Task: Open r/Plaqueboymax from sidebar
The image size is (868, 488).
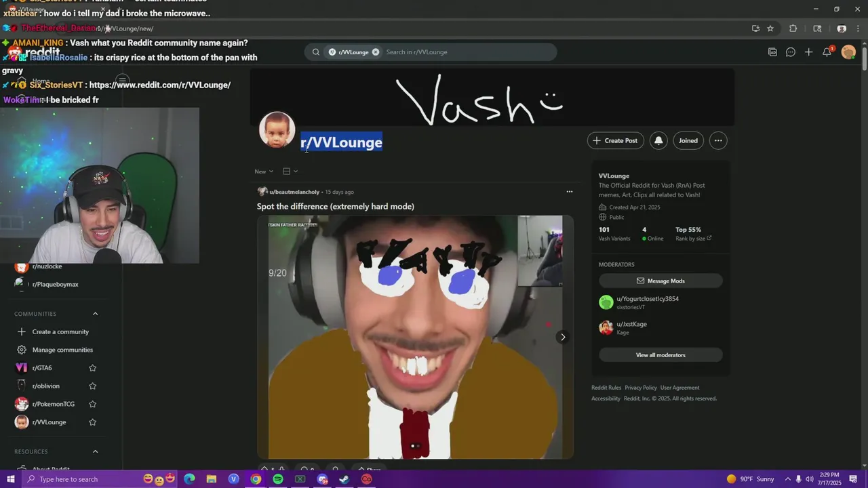Action: pos(55,284)
